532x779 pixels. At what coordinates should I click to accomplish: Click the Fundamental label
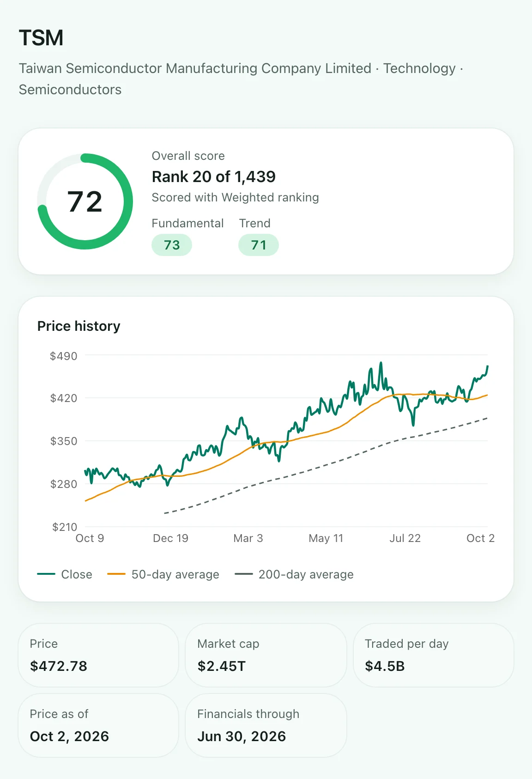[188, 223]
